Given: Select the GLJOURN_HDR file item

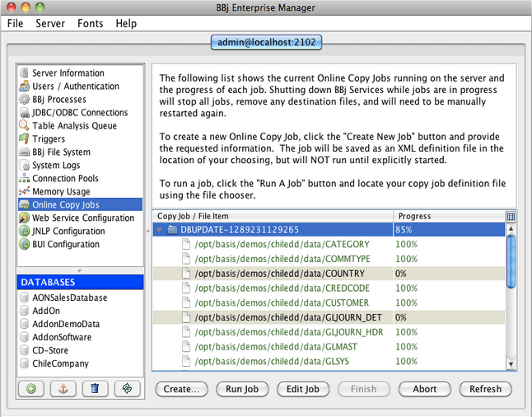Looking at the screenshot, I should click(x=329, y=332).
